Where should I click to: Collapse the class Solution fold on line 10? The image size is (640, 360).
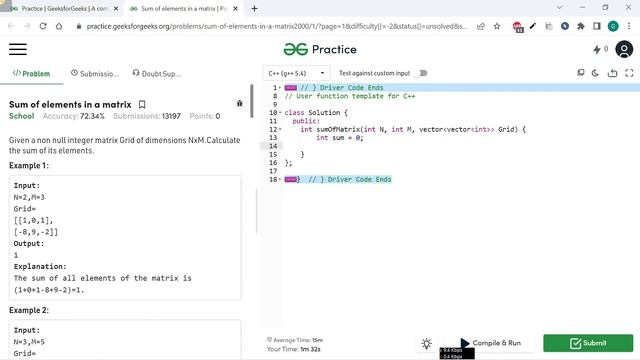280,113
